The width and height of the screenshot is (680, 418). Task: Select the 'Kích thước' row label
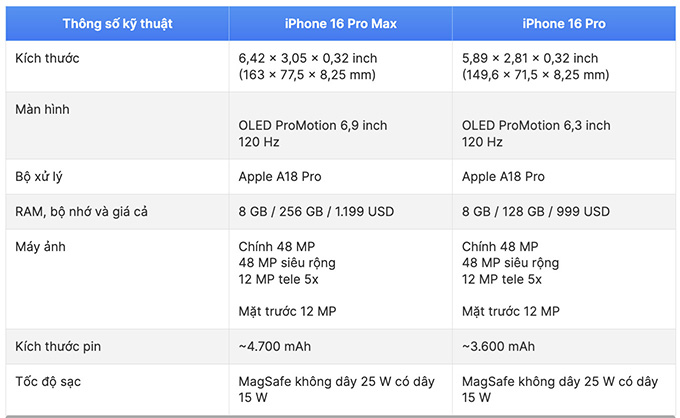(48, 59)
